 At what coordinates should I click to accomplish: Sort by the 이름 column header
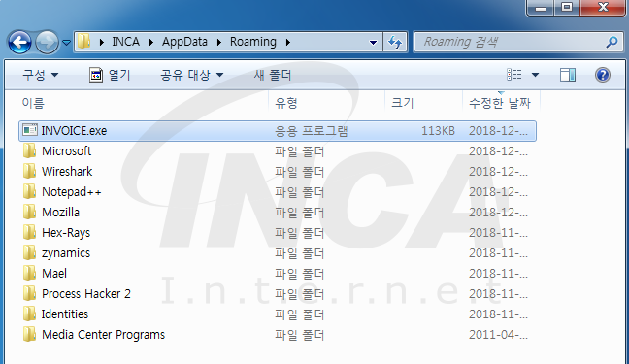pyautogui.click(x=33, y=103)
